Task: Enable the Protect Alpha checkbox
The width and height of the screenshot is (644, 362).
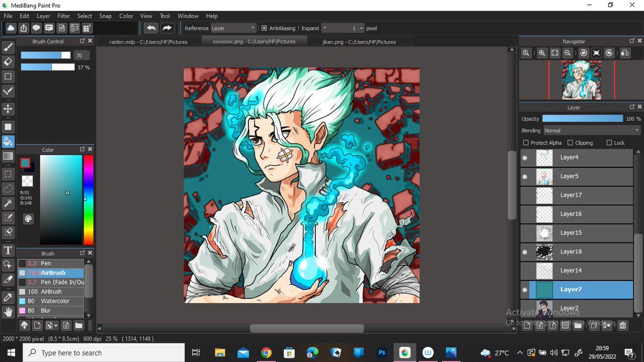Action: (526, 143)
